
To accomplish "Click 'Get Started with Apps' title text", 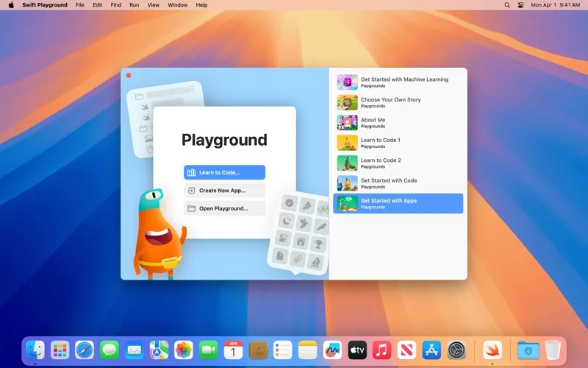I will pos(389,200).
